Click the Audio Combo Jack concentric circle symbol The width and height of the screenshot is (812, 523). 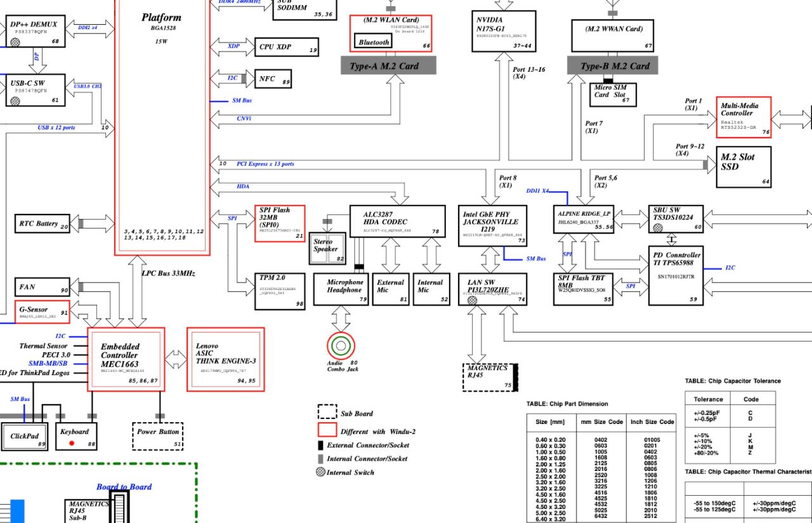coord(341,346)
